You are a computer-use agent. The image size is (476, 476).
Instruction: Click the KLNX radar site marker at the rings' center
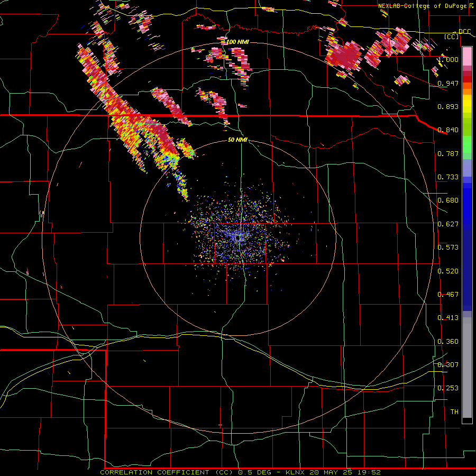pyautogui.click(x=239, y=238)
